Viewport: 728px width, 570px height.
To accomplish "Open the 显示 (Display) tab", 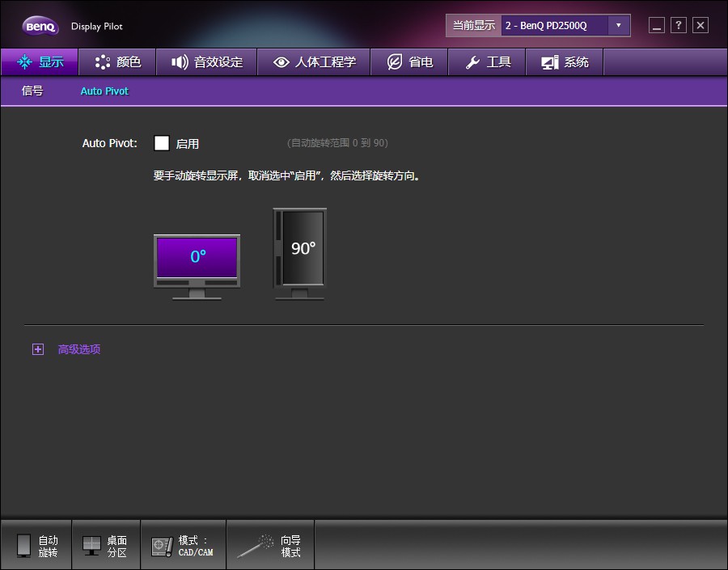I will click(40, 61).
